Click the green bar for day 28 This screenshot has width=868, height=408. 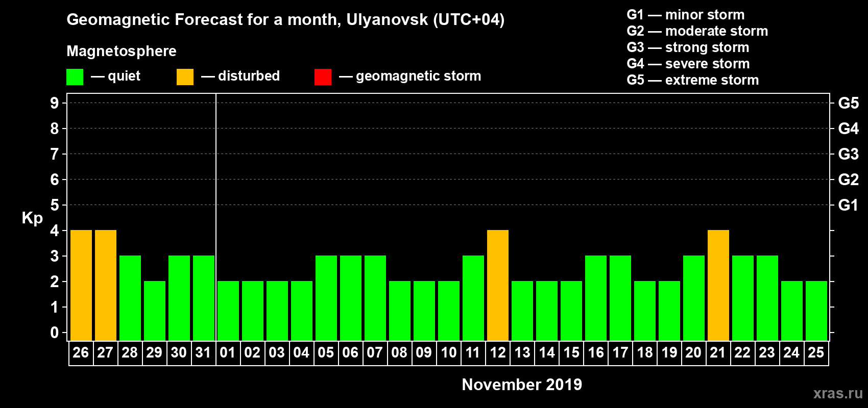coord(130,298)
